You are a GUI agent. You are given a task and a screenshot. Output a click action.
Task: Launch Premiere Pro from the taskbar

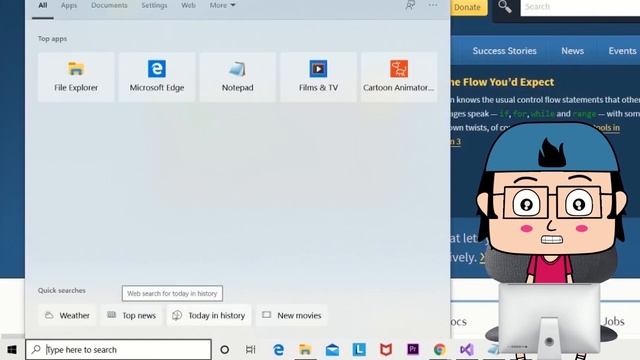tap(413, 350)
